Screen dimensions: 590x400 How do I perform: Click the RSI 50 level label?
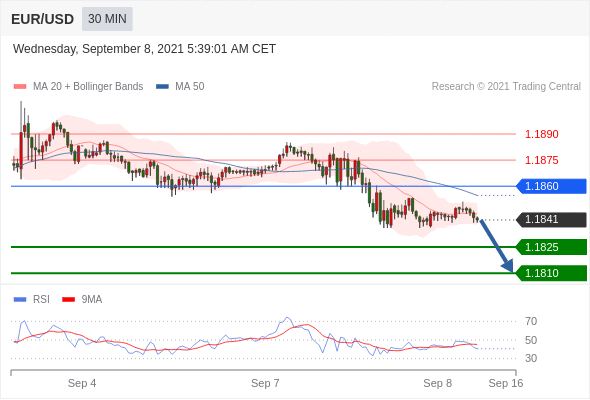coord(531,340)
